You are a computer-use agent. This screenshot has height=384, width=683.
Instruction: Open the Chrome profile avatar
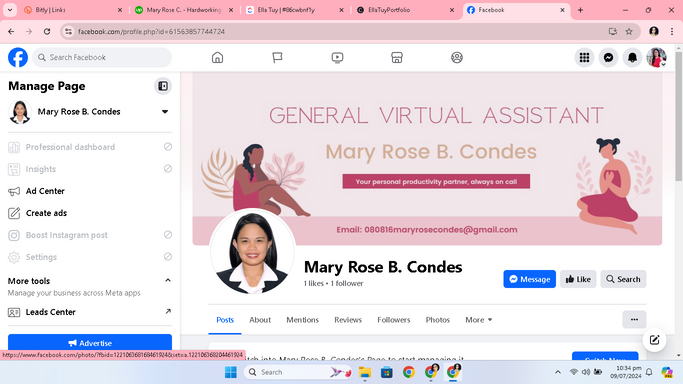click(x=653, y=31)
